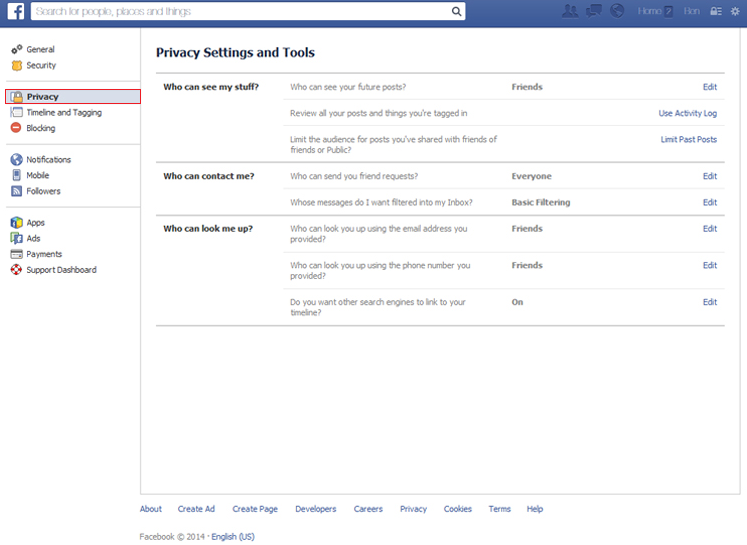747x545 pixels.
Task: Open Support Dashboard label
Action: (61, 270)
